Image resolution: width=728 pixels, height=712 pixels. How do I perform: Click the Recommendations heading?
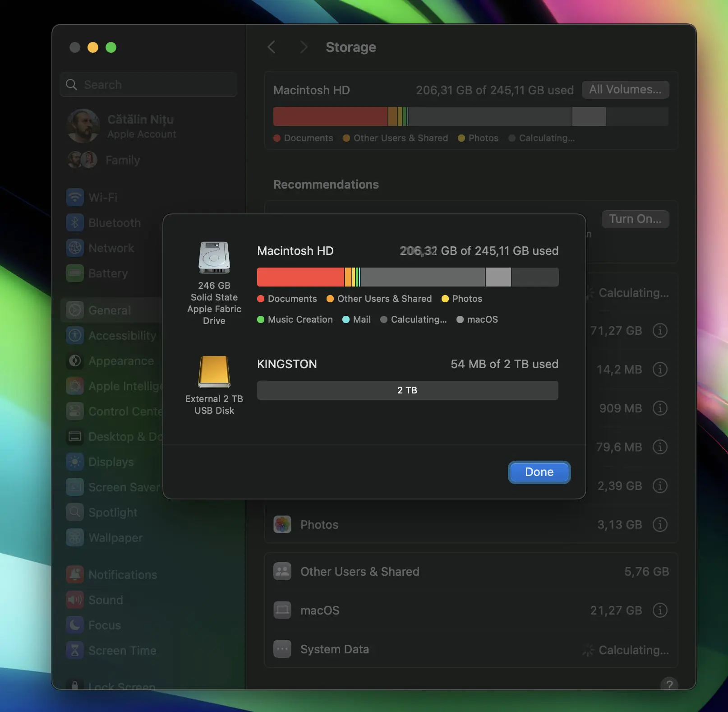326,184
